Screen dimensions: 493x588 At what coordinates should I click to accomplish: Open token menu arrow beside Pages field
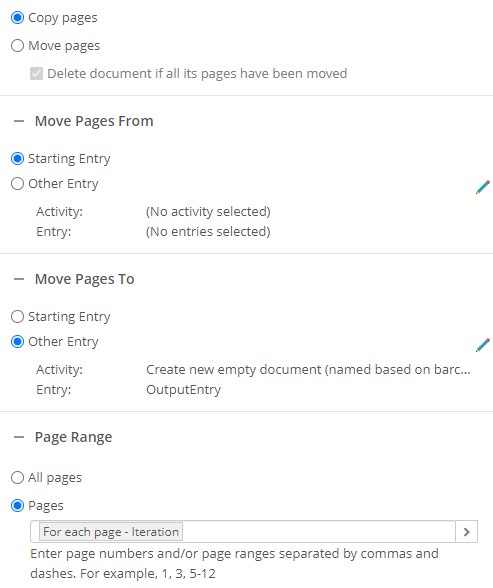[x=466, y=531]
